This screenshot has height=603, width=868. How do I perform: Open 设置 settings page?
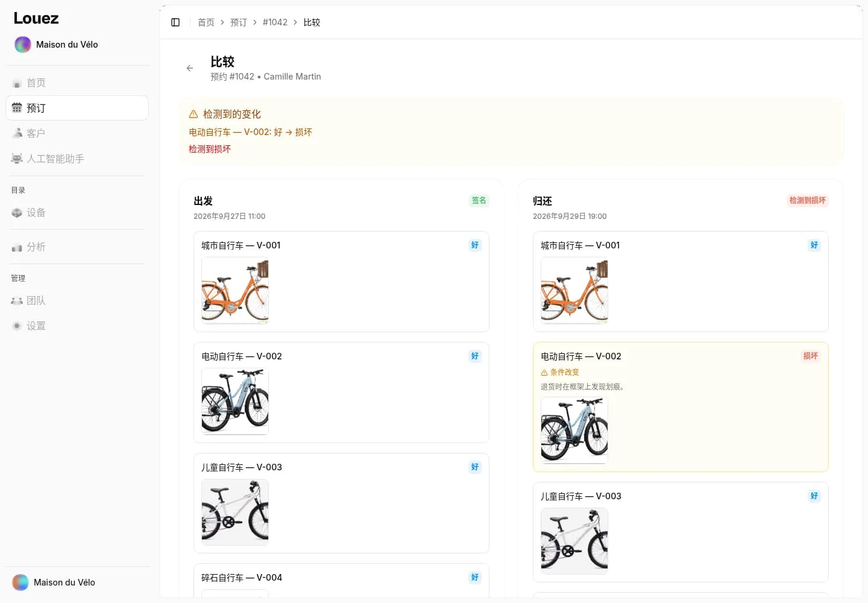(x=77, y=326)
